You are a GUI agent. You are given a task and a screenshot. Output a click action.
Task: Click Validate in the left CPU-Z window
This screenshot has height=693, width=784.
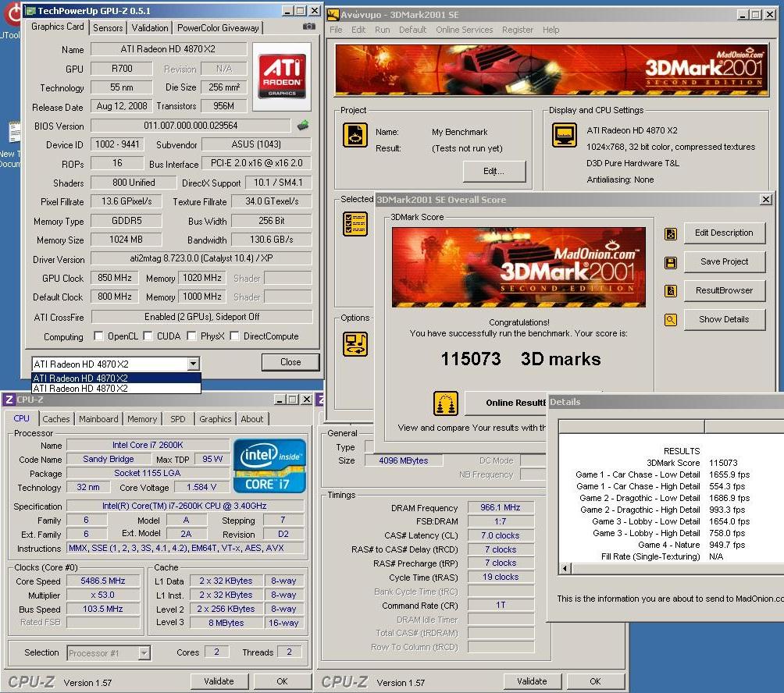(219, 681)
